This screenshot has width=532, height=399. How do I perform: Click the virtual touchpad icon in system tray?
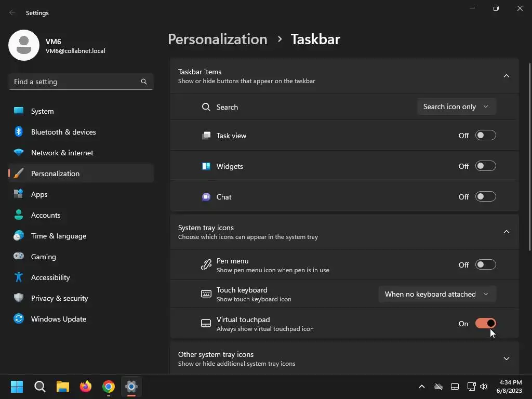click(455, 387)
